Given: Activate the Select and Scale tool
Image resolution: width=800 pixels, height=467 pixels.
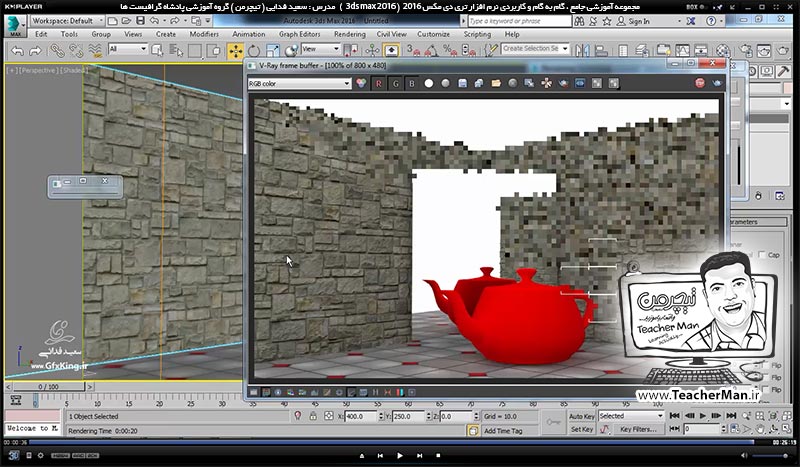Looking at the screenshot, I should pos(272,51).
